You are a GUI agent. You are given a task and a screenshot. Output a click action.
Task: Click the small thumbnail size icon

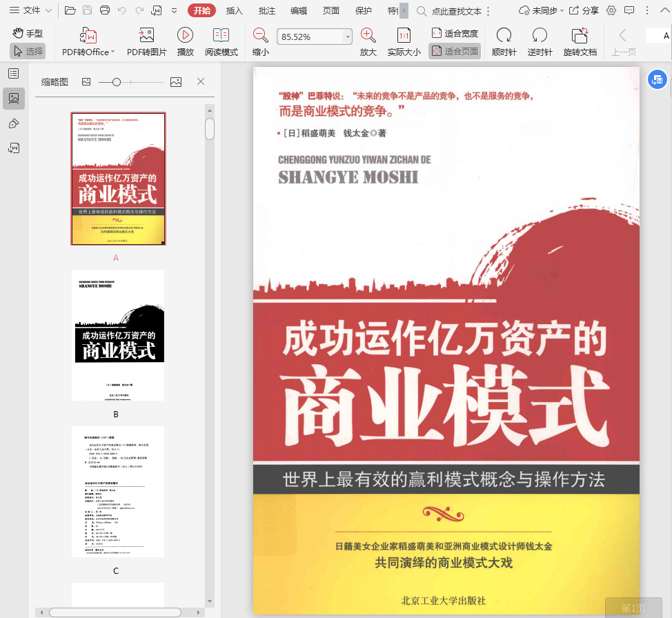tap(86, 82)
